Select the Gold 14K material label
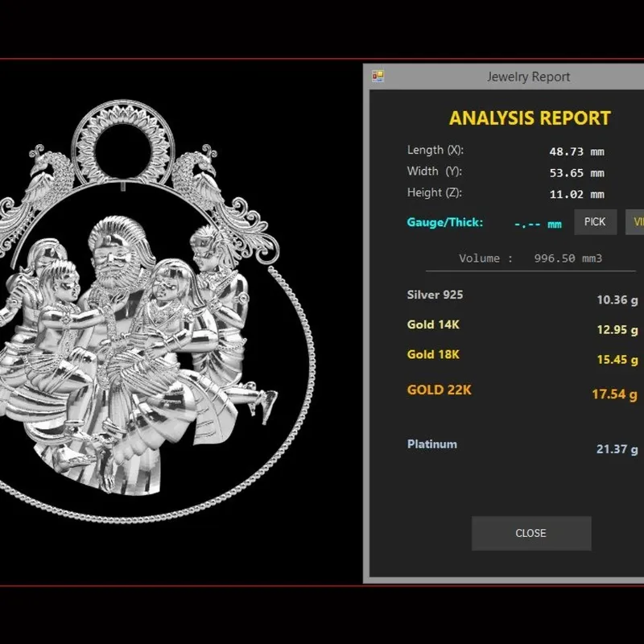This screenshot has width=644, height=644. pyautogui.click(x=433, y=324)
